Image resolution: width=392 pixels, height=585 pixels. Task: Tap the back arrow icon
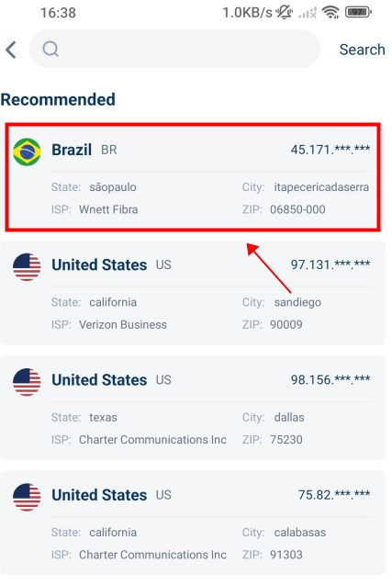point(11,50)
